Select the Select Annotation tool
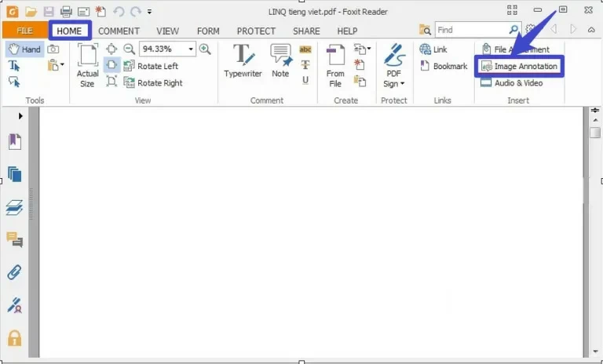Screen dimensions: 603x364 [14, 82]
